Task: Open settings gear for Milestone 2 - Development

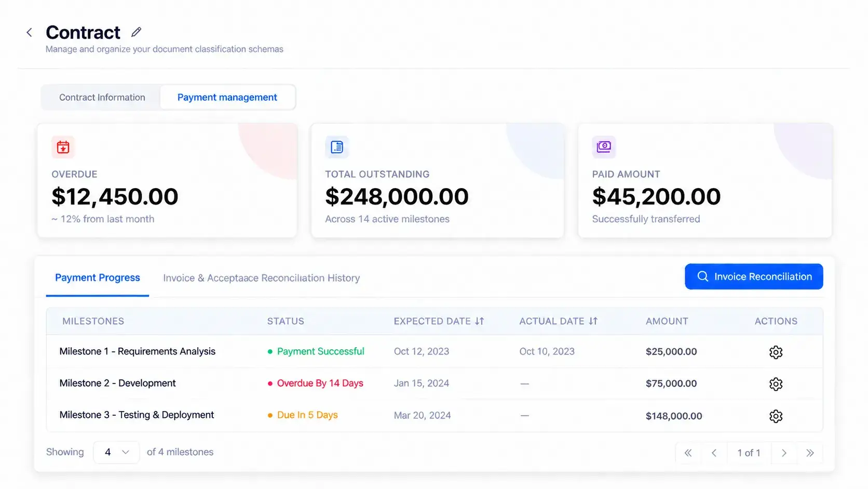Action: [x=776, y=384]
